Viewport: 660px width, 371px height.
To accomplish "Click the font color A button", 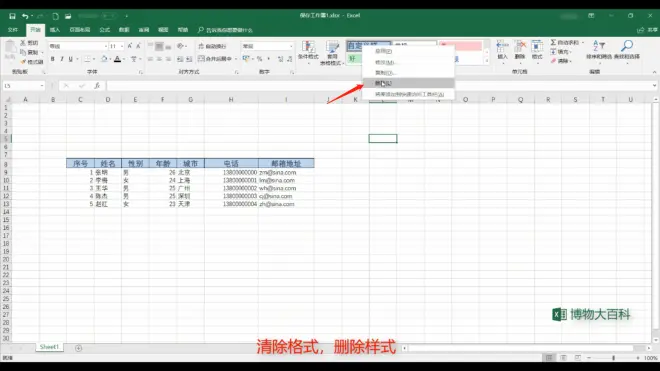I will pyautogui.click(x=117, y=59).
